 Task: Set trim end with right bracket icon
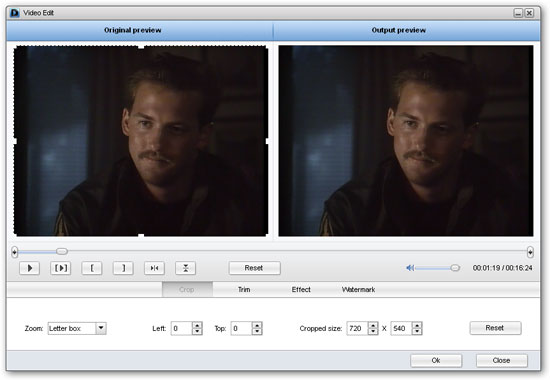123,268
